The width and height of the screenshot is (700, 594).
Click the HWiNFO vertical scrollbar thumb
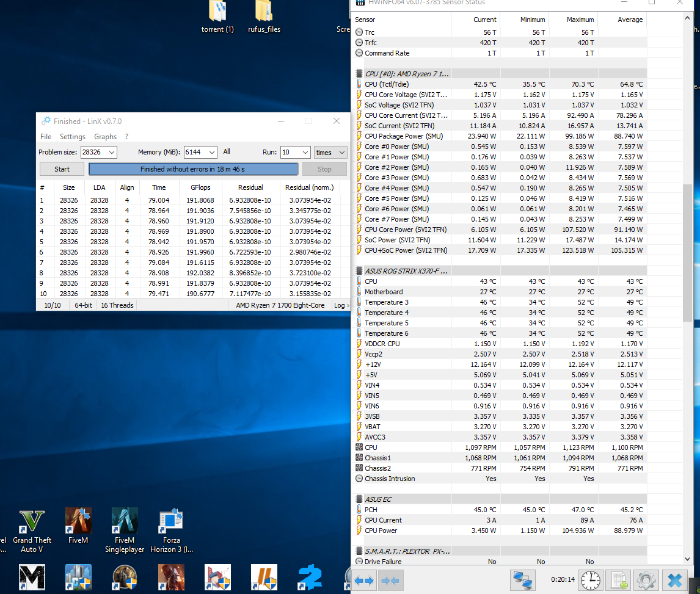tap(687, 252)
